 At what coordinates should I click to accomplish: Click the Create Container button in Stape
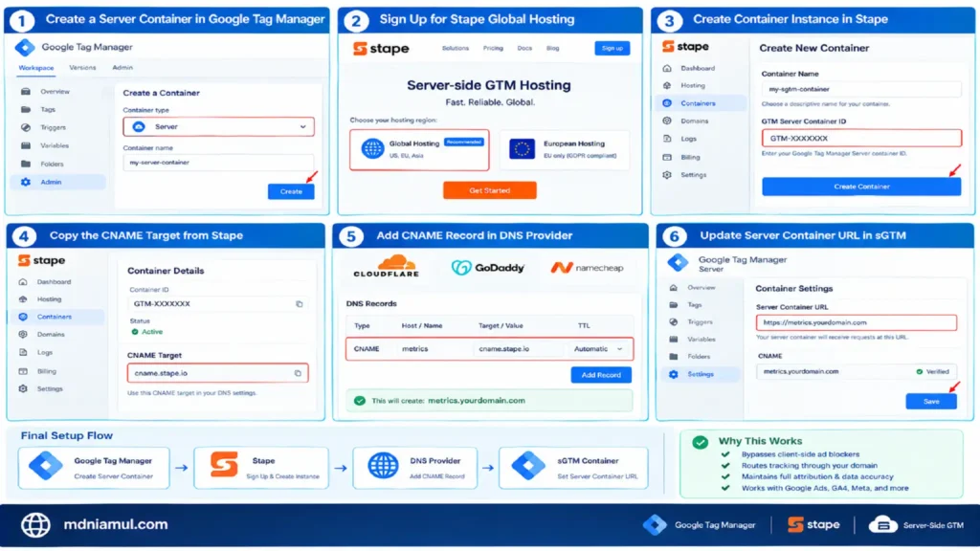coord(861,187)
